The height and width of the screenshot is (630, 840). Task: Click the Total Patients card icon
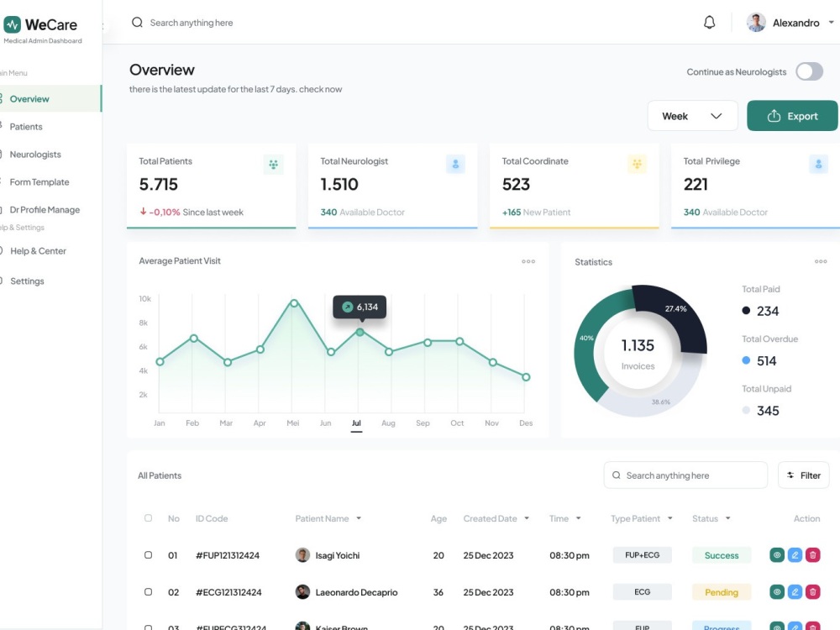tap(273, 165)
